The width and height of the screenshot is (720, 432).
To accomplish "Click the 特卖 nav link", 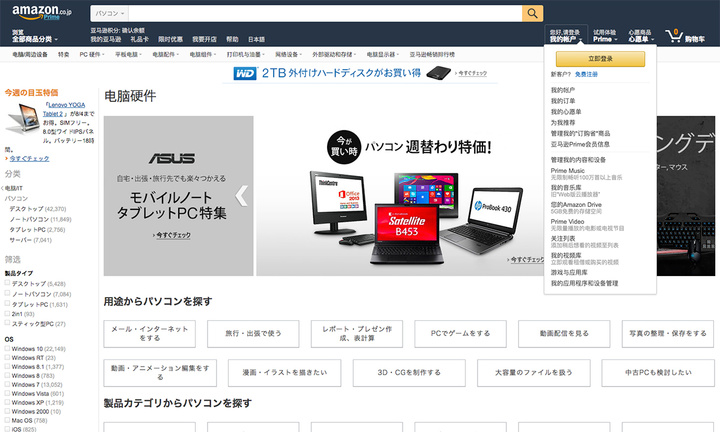I will click(x=63, y=54).
